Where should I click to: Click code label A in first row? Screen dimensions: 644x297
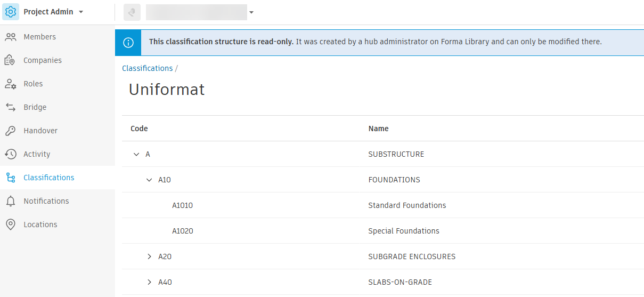click(148, 154)
